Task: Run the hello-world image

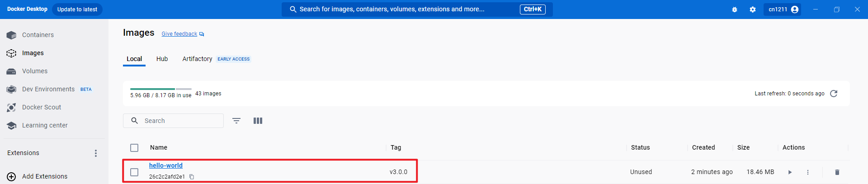Action: pyautogui.click(x=790, y=172)
